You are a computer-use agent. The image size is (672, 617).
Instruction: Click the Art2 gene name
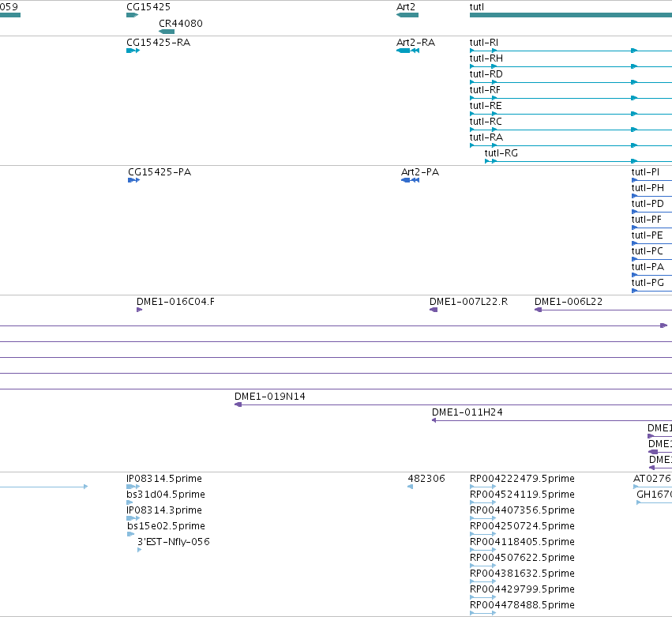pos(406,7)
